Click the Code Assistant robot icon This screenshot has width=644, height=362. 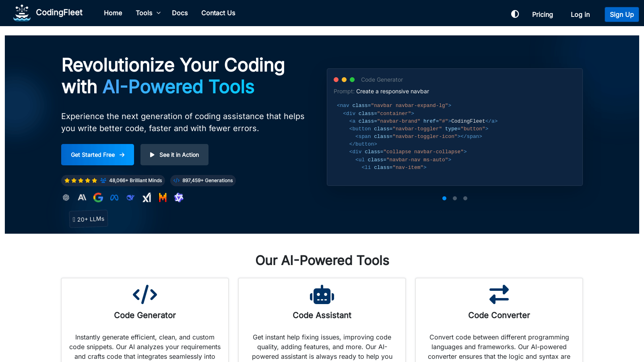coord(322,294)
